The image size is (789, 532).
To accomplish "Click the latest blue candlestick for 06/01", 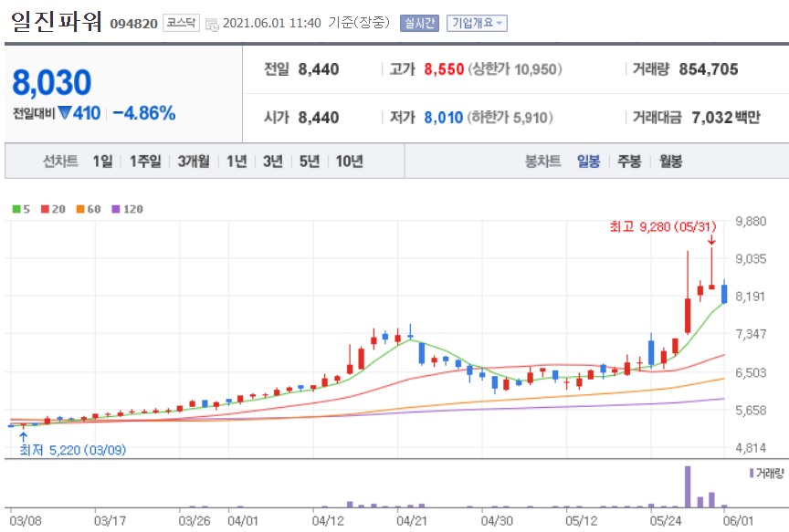I will click(724, 294).
